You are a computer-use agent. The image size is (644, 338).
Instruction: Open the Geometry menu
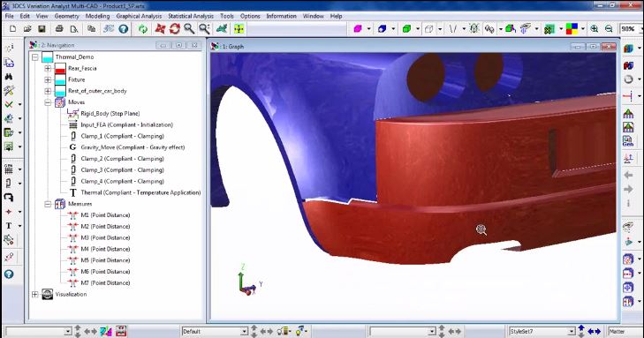point(66,16)
